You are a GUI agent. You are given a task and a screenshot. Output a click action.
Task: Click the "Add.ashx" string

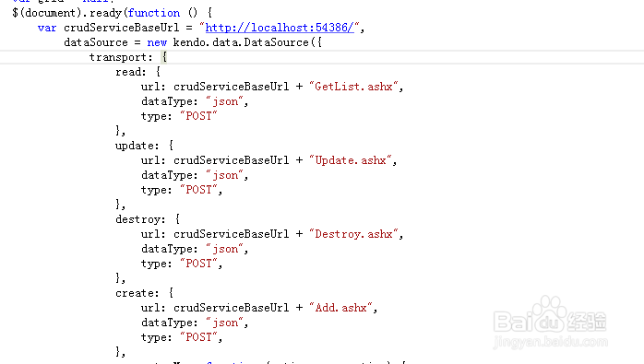340,308
